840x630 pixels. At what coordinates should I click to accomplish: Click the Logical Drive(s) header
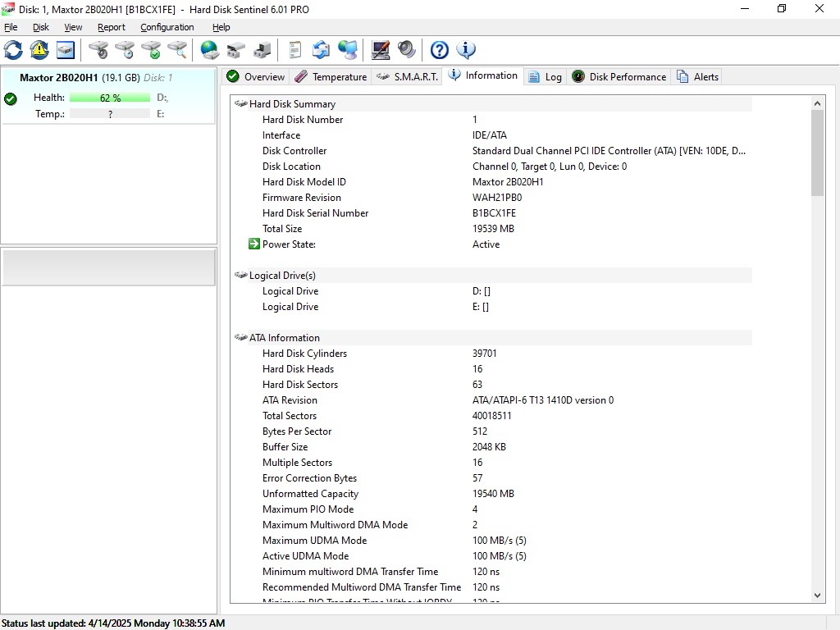click(282, 276)
